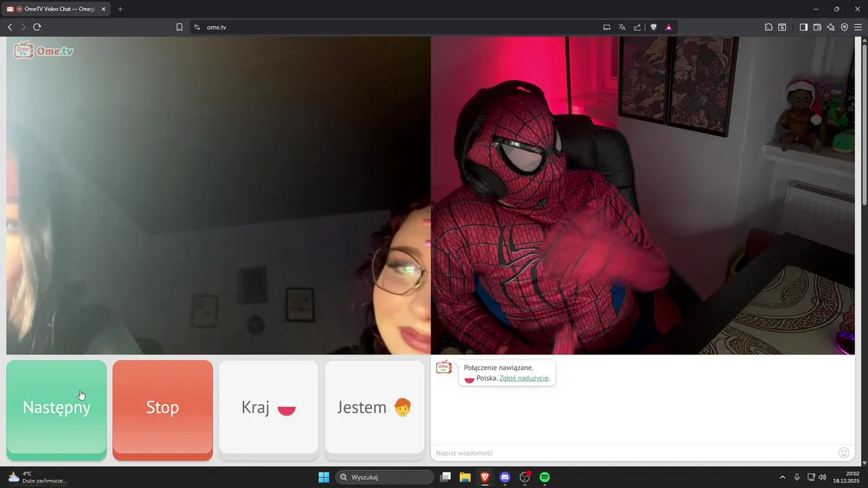Toggle the browser sidebar

pyautogui.click(x=804, y=27)
